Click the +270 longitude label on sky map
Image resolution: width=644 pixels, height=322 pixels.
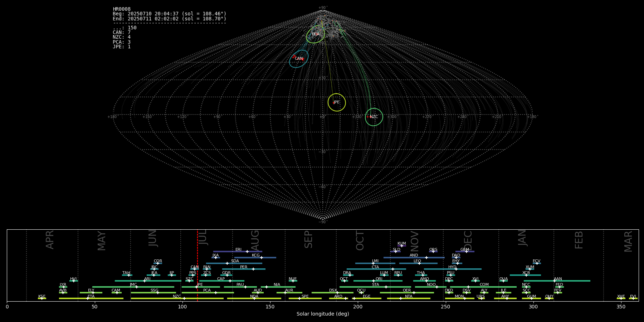pos(427,117)
